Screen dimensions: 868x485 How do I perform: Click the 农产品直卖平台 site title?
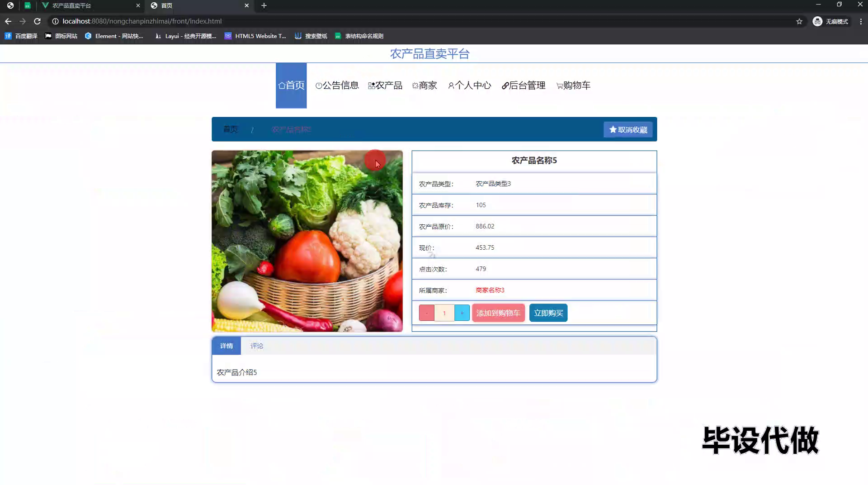[430, 54]
